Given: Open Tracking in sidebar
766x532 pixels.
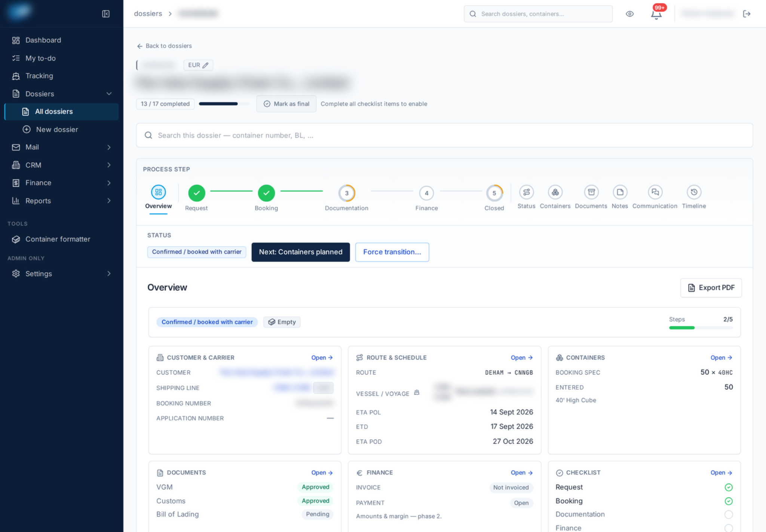Looking at the screenshot, I should click(x=61, y=76).
